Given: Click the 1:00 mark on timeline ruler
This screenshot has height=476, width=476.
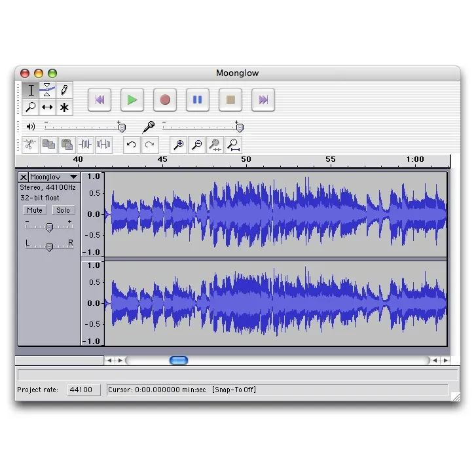Looking at the screenshot, I should tap(415, 159).
